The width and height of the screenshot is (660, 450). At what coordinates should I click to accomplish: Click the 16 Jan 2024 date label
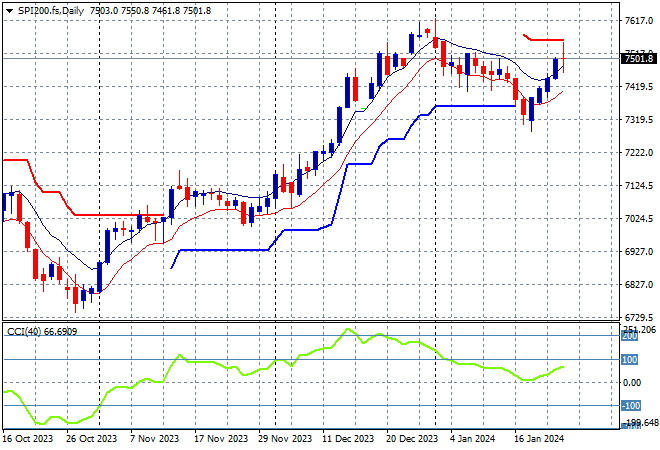tap(541, 439)
